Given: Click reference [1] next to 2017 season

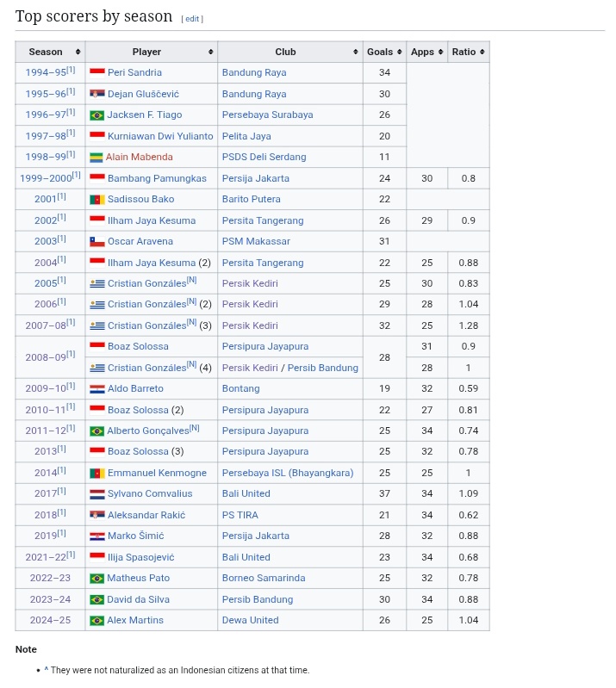Looking at the screenshot, I should [x=61, y=491].
